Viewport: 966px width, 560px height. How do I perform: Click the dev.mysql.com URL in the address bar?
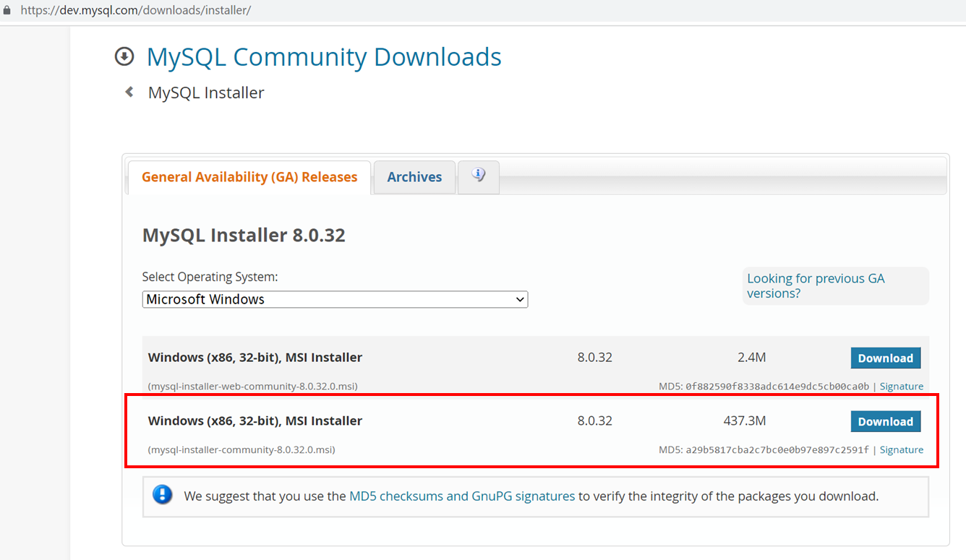[135, 11]
